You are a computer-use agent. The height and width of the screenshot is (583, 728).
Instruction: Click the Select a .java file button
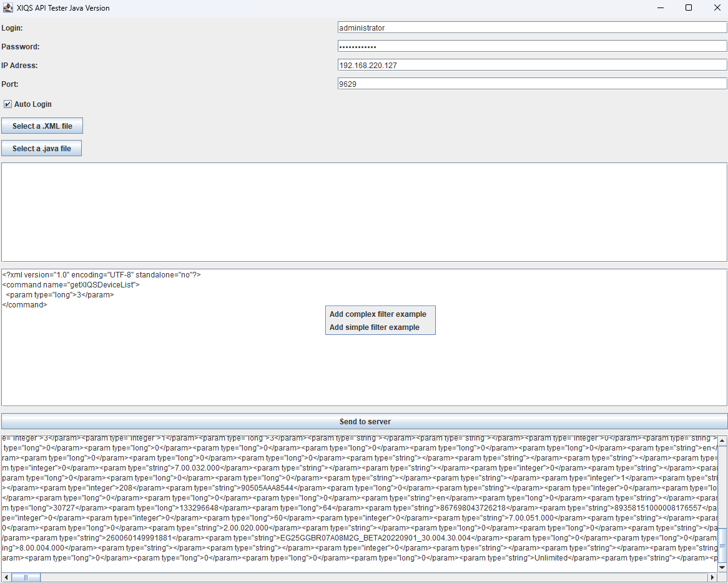click(41, 148)
